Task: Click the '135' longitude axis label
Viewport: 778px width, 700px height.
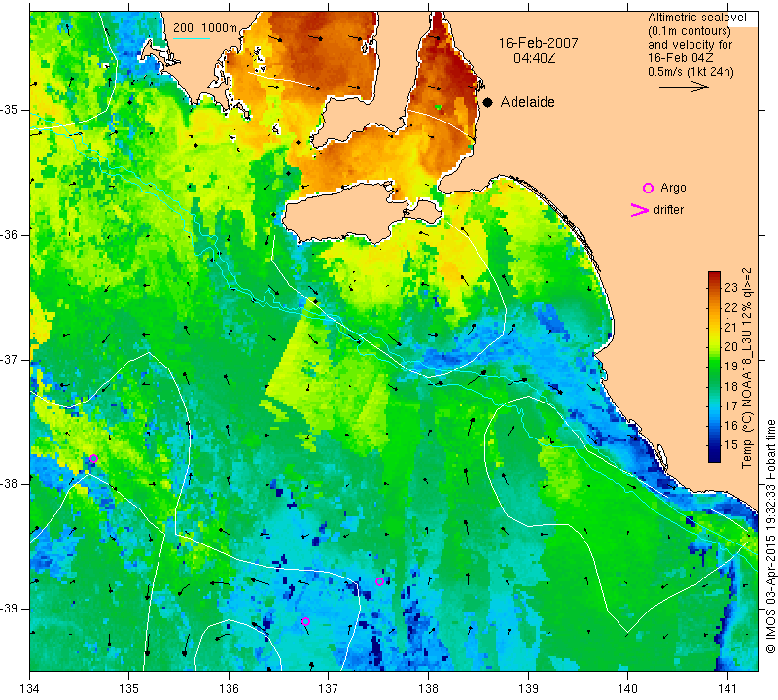Action: pyautogui.click(x=129, y=688)
